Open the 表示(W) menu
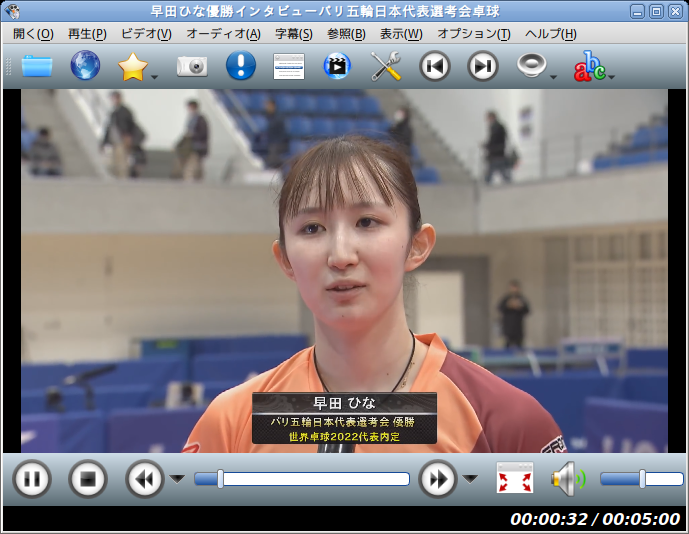 pyautogui.click(x=401, y=34)
